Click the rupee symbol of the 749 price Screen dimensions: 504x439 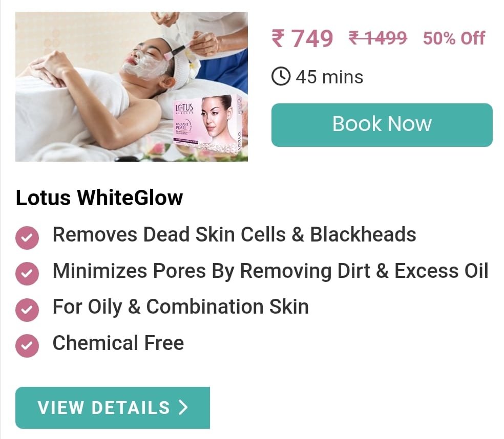tap(278, 38)
